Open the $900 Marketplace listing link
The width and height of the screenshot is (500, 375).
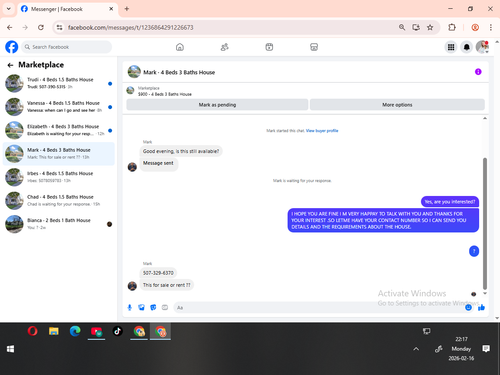pyautogui.click(x=165, y=94)
